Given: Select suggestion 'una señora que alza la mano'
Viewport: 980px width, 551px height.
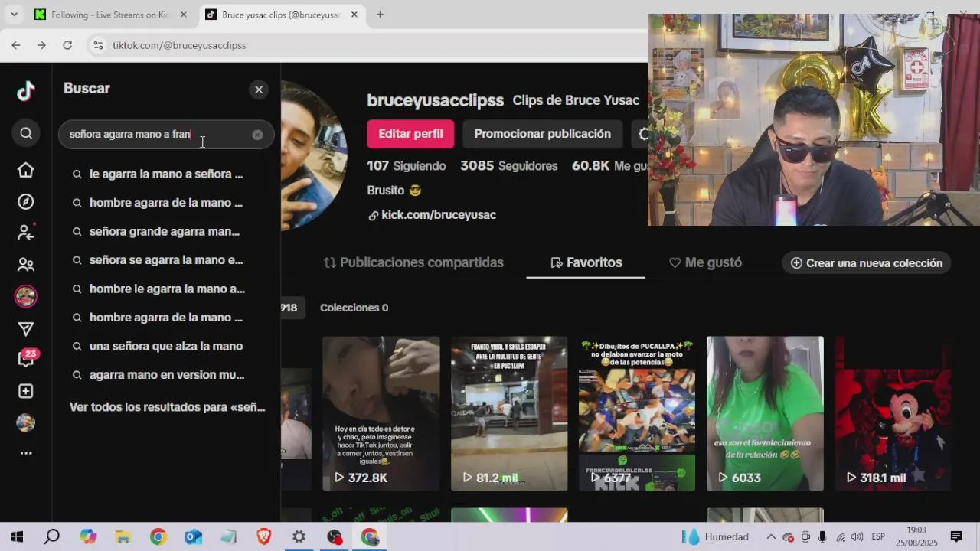Looking at the screenshot, I should point(166,346).
